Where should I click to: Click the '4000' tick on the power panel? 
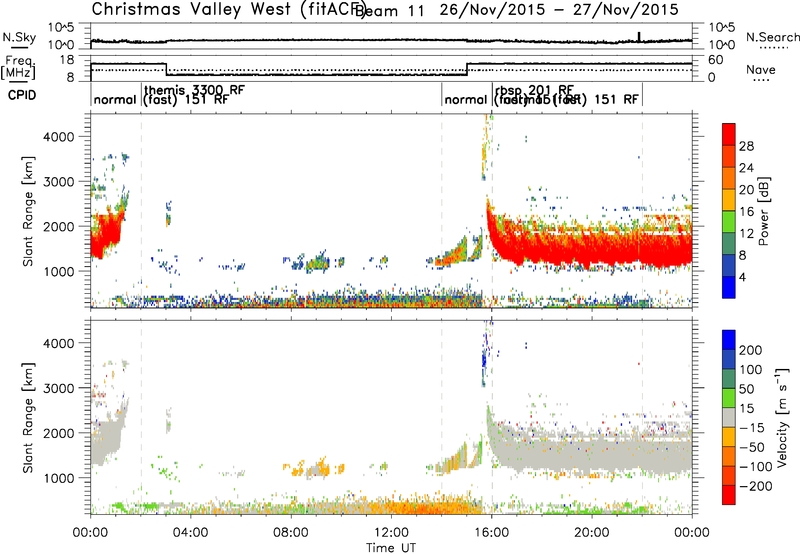[x=58, y=137]
